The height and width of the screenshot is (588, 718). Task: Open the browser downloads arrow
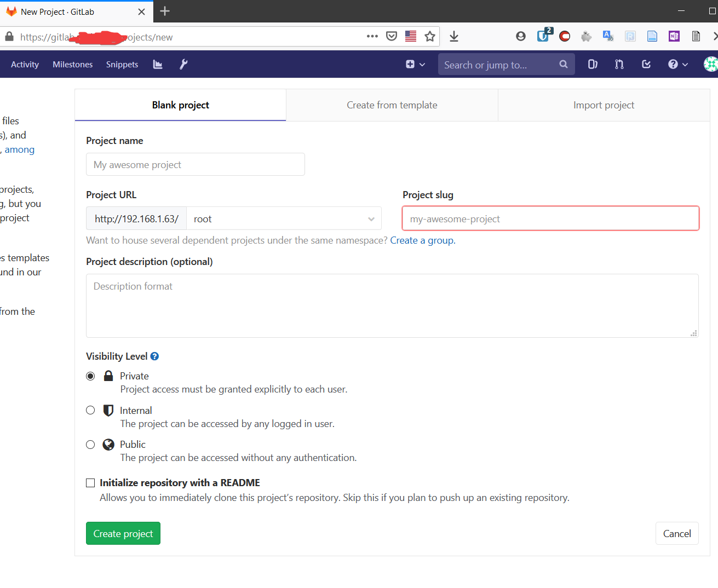click(x=454, y=36)
